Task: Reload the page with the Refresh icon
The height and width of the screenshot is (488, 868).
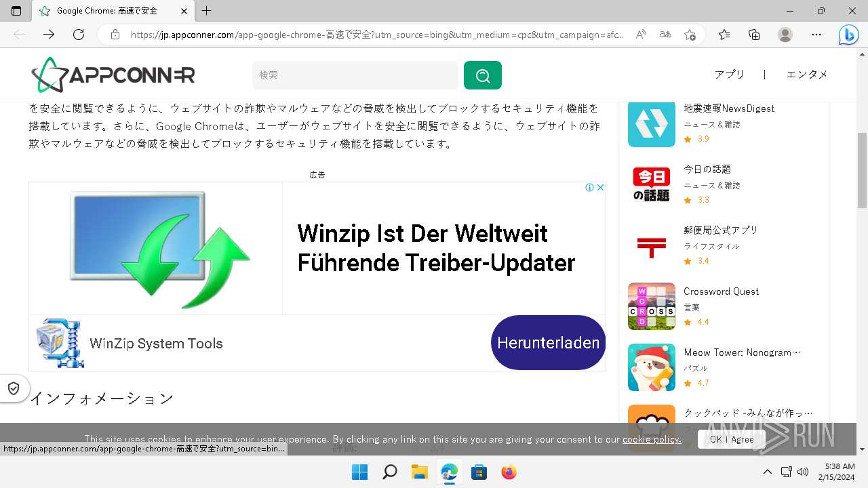Action: [79, 35]
